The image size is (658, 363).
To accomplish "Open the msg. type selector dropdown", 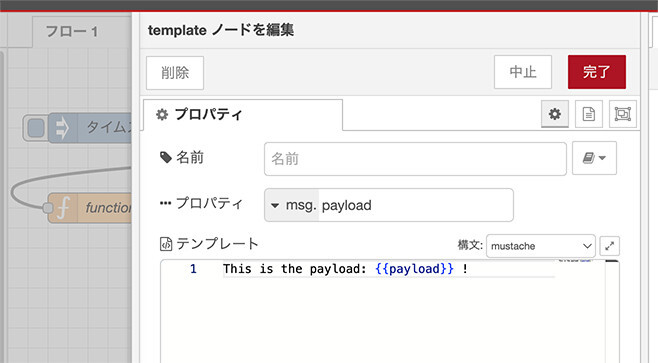I will click(292, 205).
